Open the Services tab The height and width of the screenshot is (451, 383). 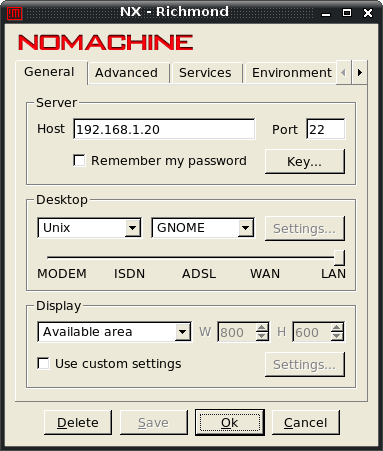[x=207, y=73]
